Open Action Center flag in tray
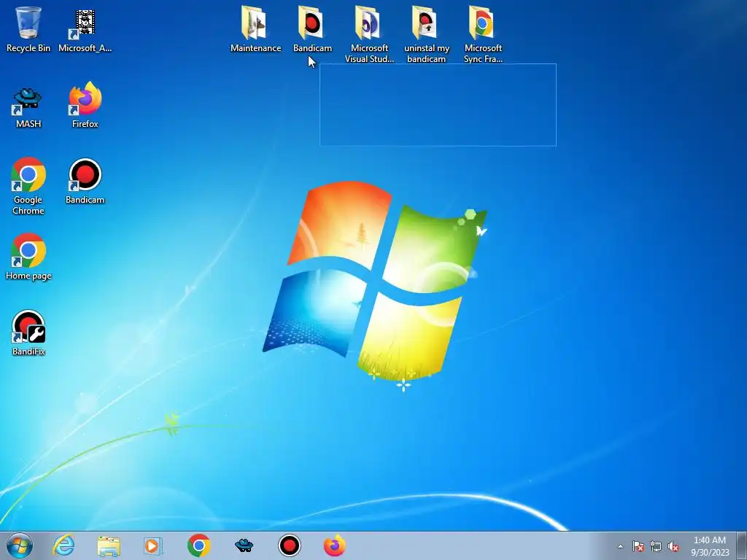Image resolution: width=747 pixels, height=560 pixels. tap(638, 546)
